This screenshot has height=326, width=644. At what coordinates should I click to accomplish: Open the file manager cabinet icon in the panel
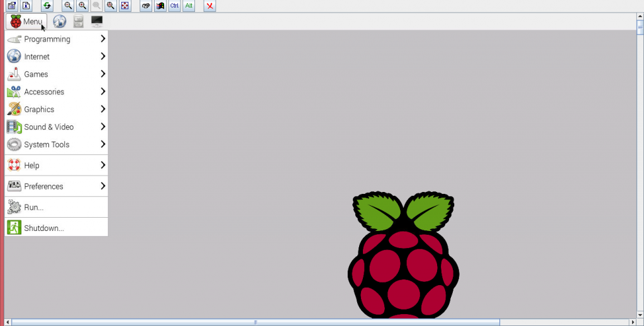[79, 21]
